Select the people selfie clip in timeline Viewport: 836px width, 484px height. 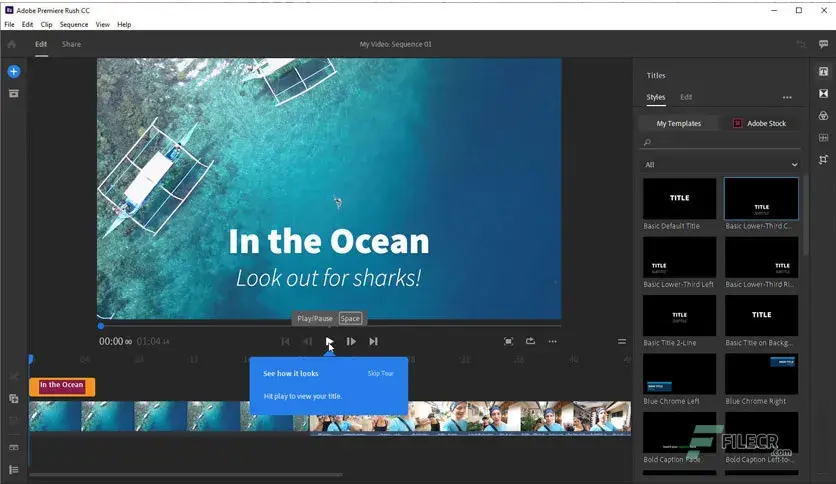point(470,418)
